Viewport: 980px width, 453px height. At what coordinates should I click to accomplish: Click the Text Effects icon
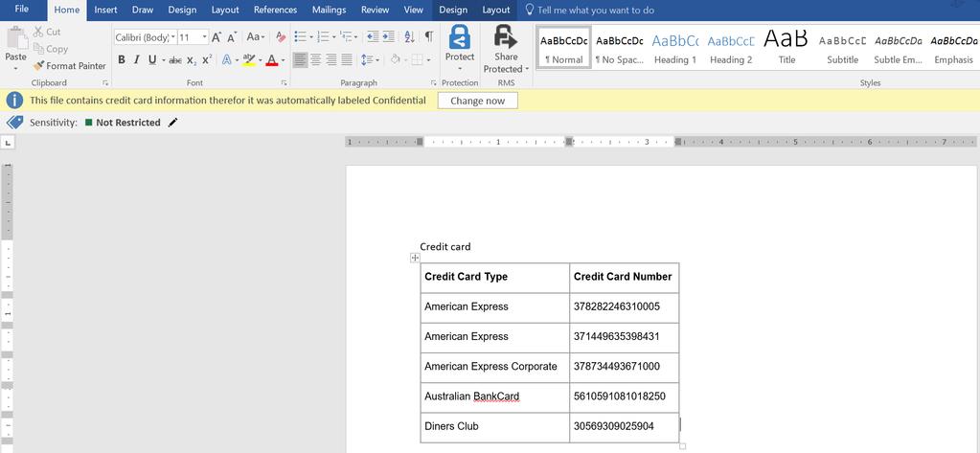[x=227, y=60]
